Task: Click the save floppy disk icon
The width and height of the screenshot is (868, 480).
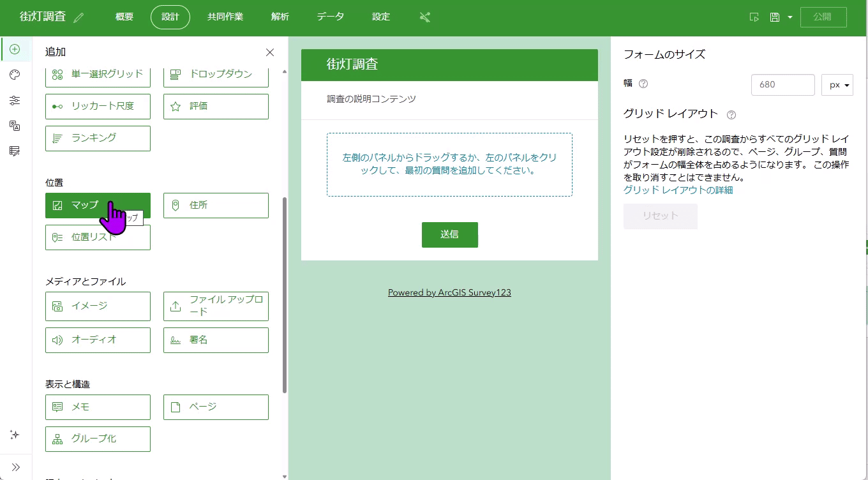Action: [775, 17]
